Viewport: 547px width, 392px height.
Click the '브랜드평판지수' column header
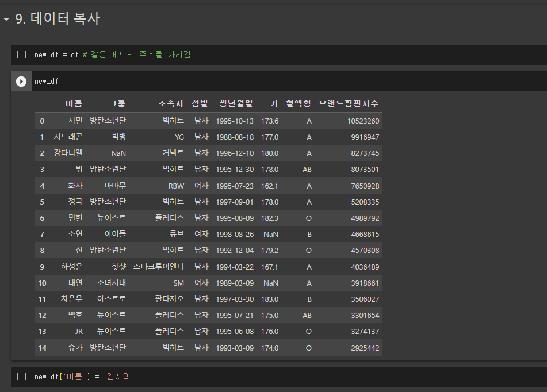click(x=349, y=103)
